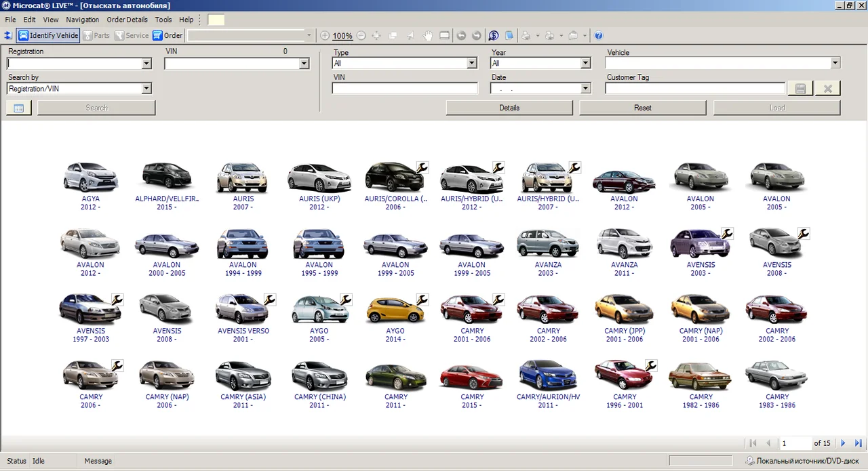
Task: Select the AYGO 2014 yellow car thumbnail
Action: point(395,312)
